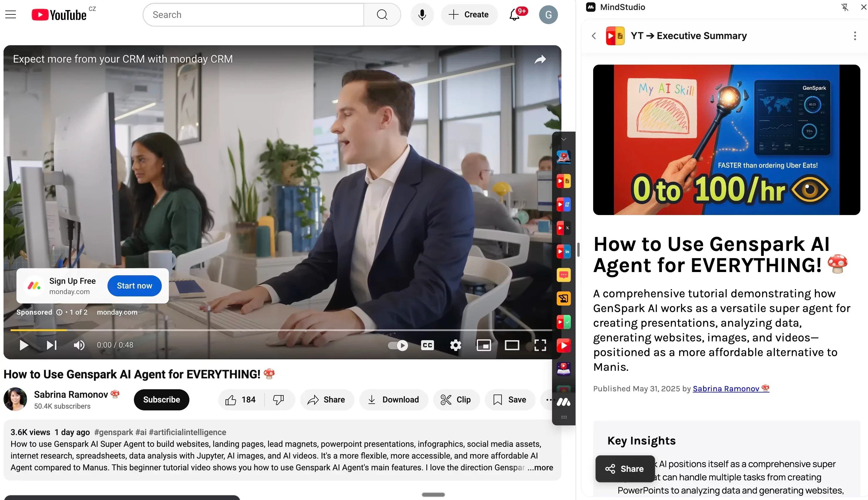Click the search magnifier button

382,15
